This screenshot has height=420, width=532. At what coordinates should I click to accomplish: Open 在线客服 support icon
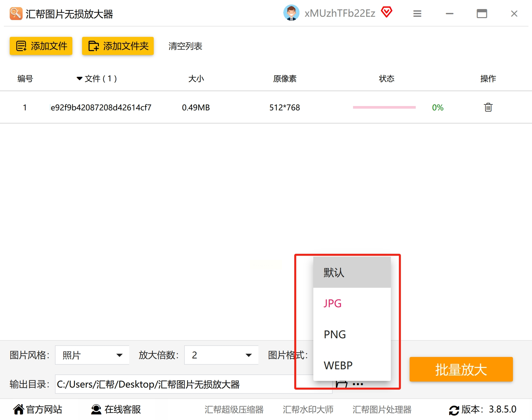coord(96,409)
